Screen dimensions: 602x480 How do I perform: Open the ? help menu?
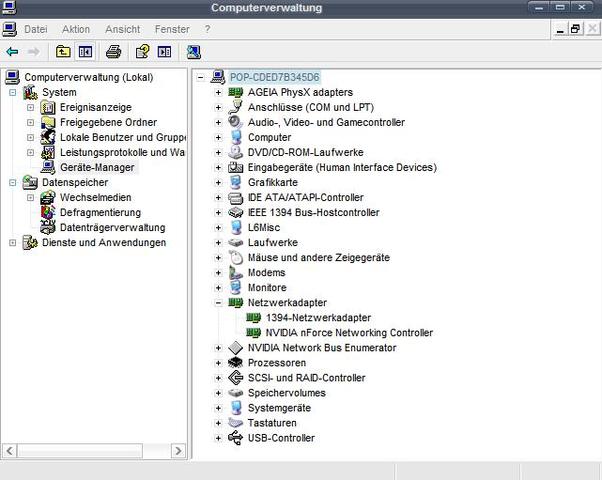point(207,29)
